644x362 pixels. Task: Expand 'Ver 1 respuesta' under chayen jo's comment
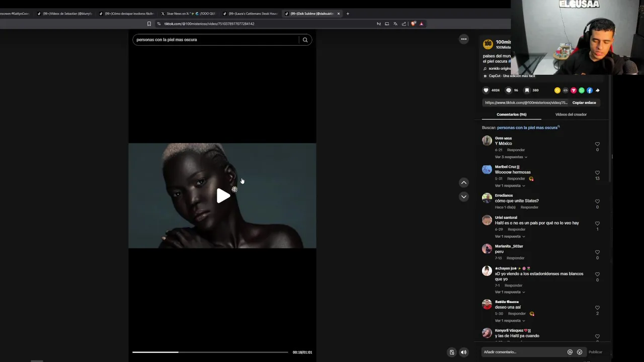tap(510, 292)
